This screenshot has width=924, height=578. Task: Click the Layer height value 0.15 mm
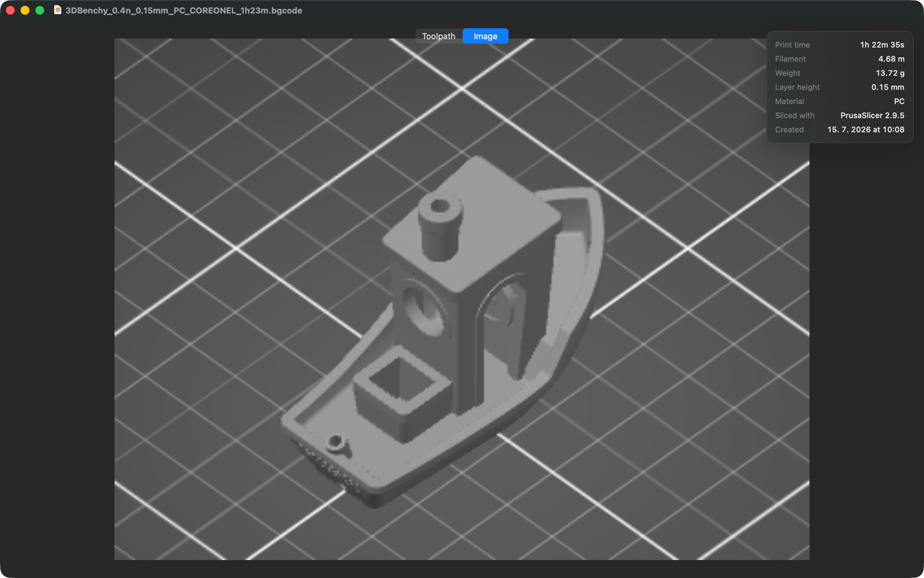tap(888, 87)
